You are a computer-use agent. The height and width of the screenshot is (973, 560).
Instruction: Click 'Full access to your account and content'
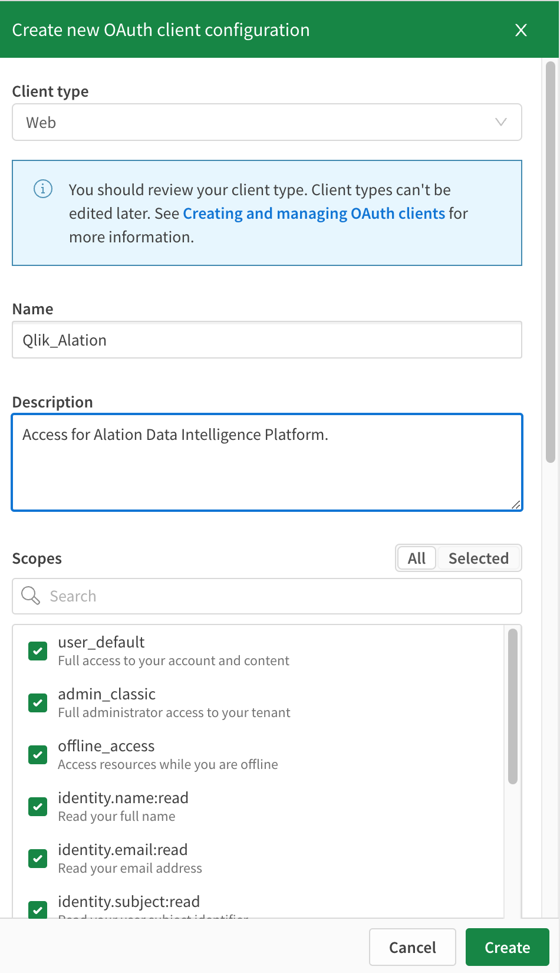click(x=173, y=660)
